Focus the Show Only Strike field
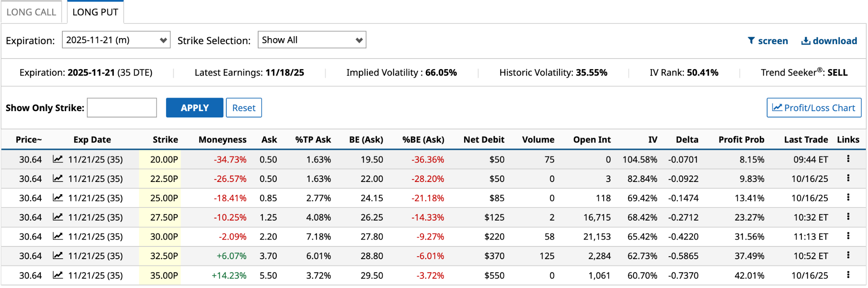This screenshot has height=288, width=868. tap(122, 108)
